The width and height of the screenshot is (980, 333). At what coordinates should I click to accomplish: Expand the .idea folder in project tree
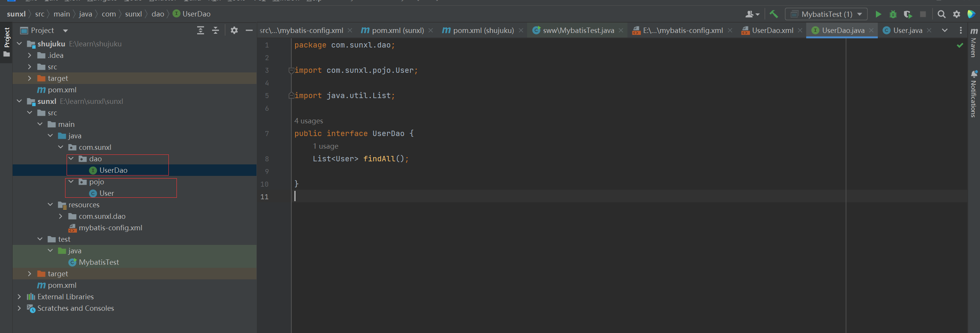[29, 55]
